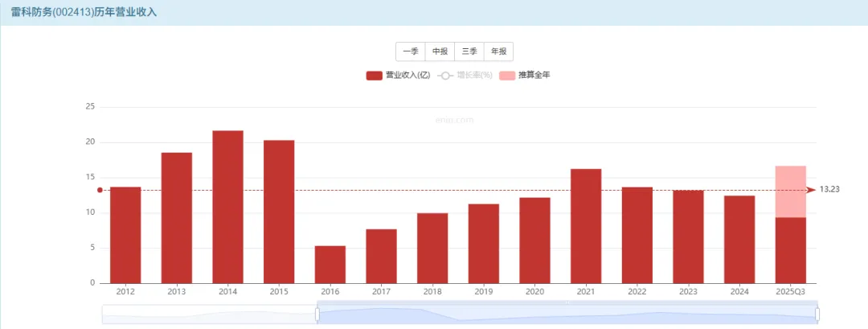Click the 2018 revenue bar
The image size is (868, 329).
point(432,248)
